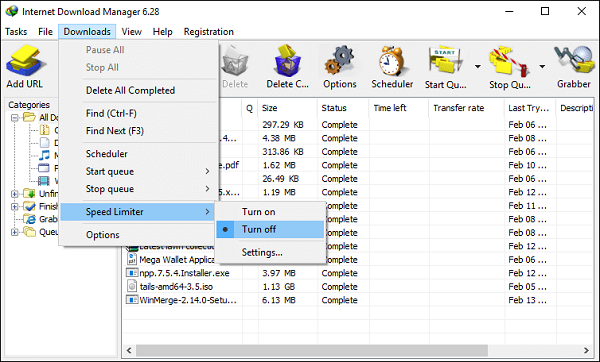Click the Feb 13 last try cell

tap(528, 300)
